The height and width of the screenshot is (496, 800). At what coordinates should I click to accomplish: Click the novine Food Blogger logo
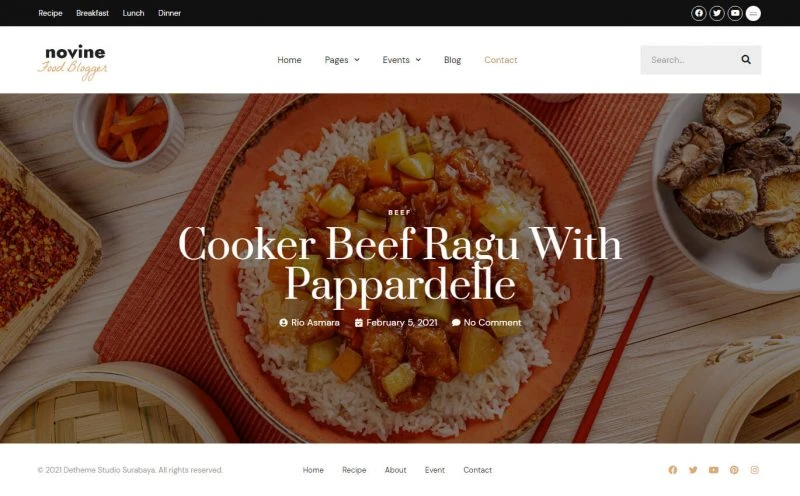(x=73, y=62)
